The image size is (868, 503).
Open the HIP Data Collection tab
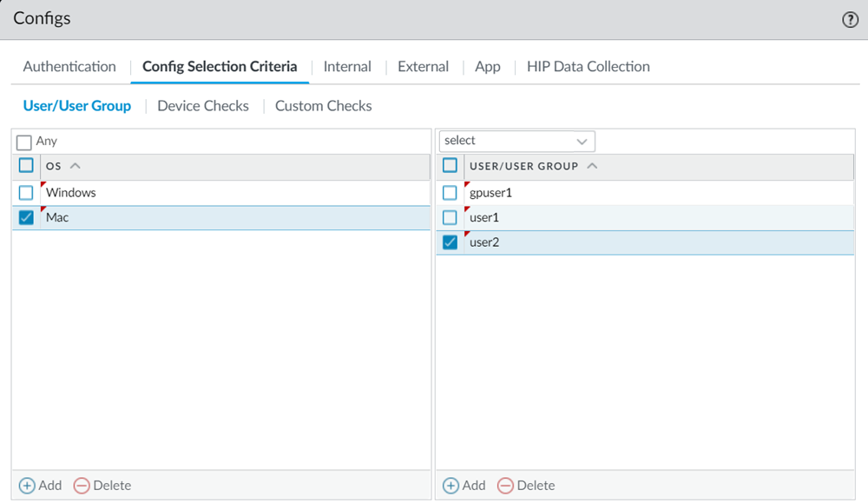tap(588, 67)
